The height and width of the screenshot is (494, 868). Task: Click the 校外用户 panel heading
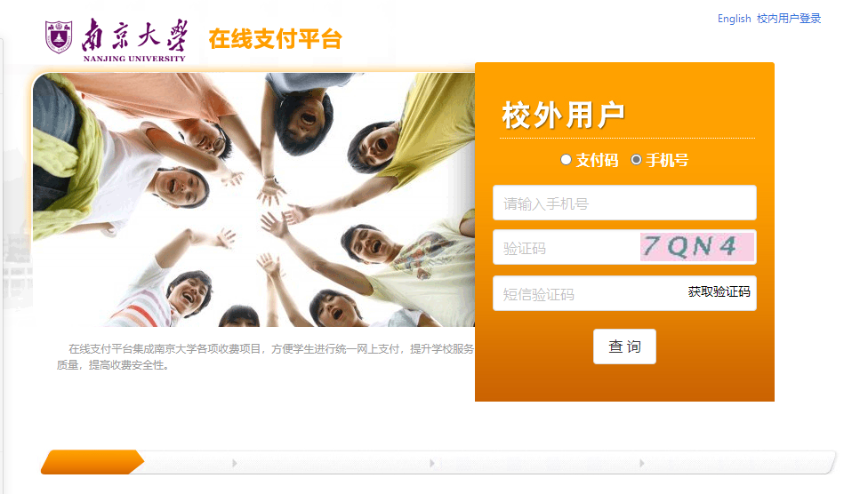563,116
